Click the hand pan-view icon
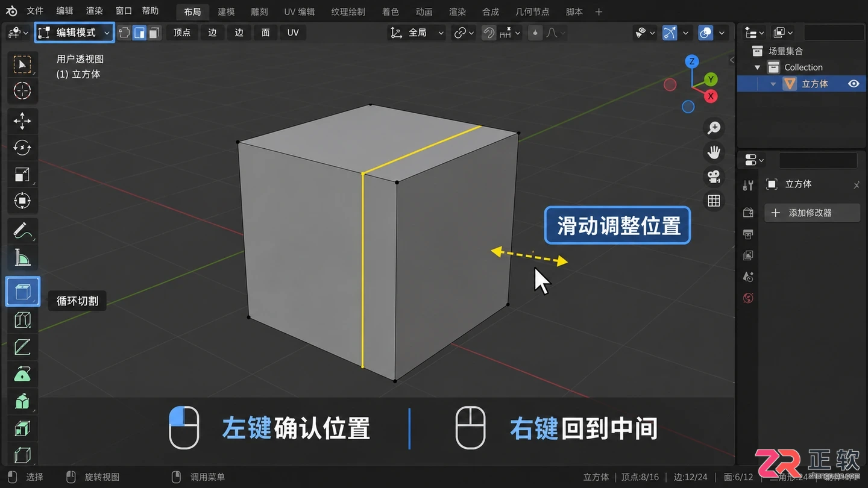 pos(714,152)
